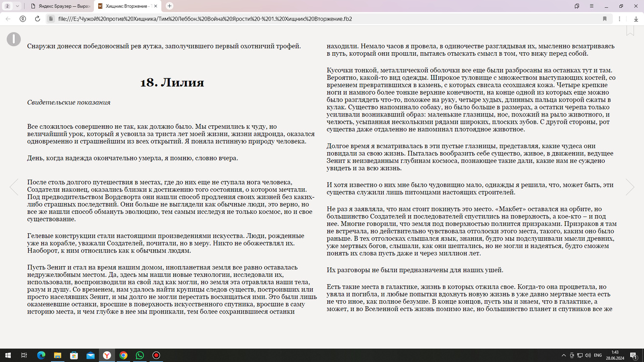Open the side panel bookmarks icon in title bar
The width and height of the screenshot is (644, 362).
tap(577, 6)
